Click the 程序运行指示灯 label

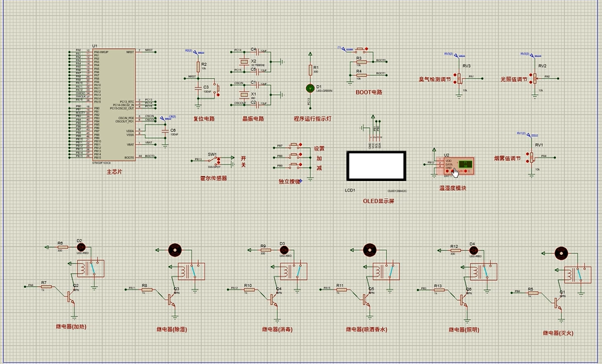[x=312, y=119]
